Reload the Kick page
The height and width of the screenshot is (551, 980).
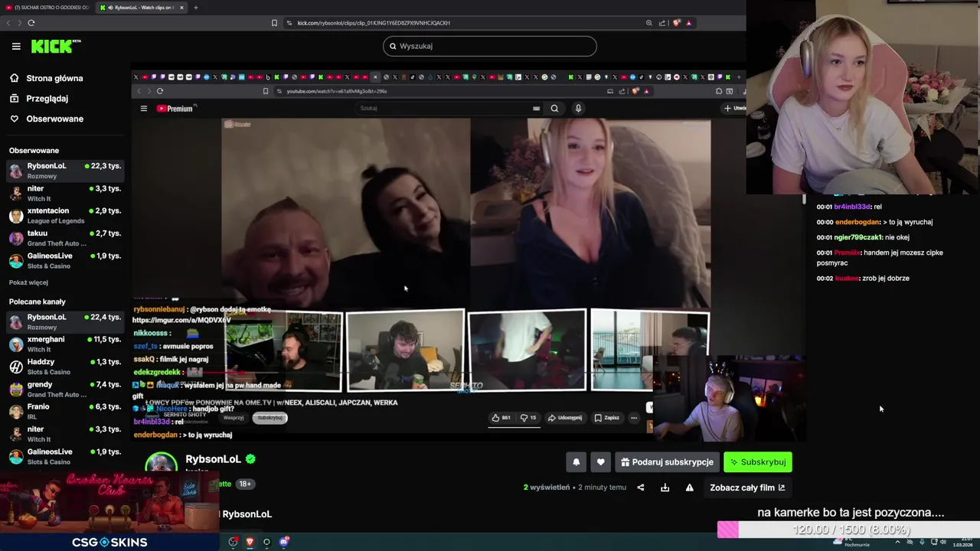click(31, 23)
